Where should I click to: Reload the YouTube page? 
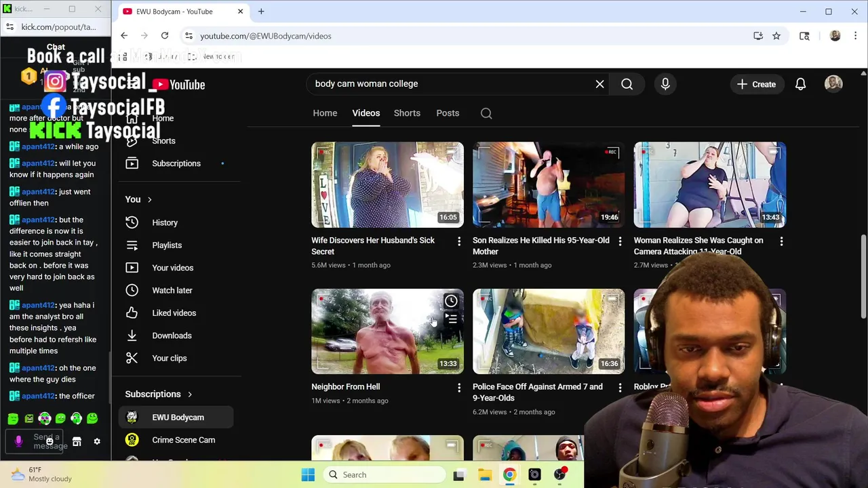[165, 36]
